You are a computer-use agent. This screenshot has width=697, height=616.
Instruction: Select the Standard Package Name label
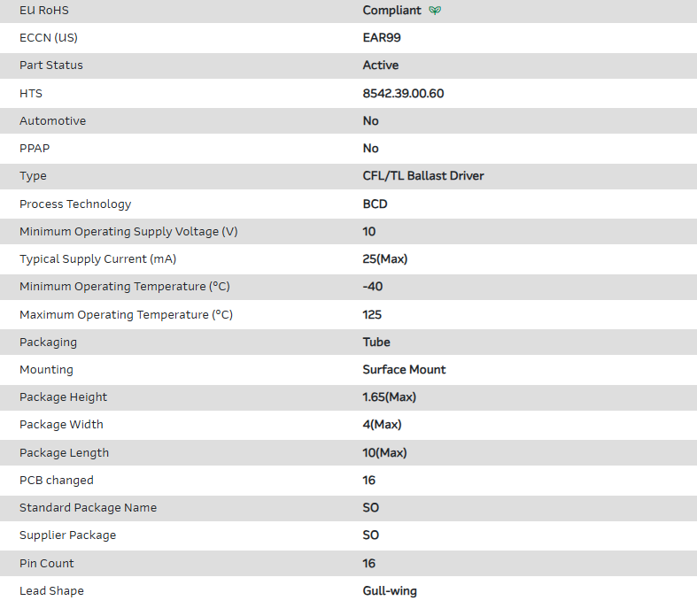(88, 508)
